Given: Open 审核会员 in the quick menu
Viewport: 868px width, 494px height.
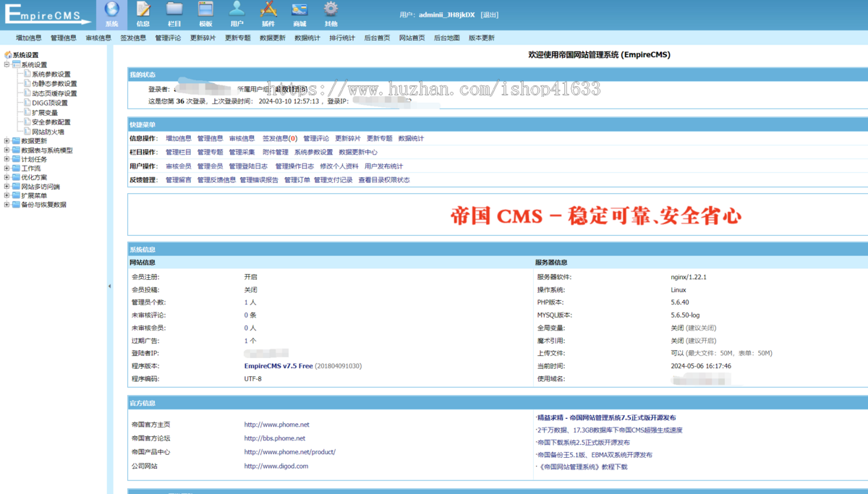Looking at the screenshot, I should click(x=179, y=166).
